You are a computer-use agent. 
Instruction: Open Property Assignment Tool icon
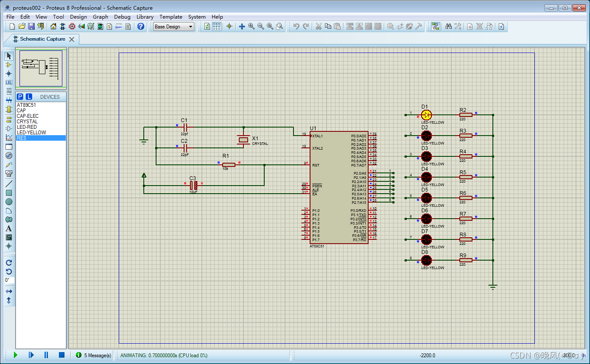[458, 26]
